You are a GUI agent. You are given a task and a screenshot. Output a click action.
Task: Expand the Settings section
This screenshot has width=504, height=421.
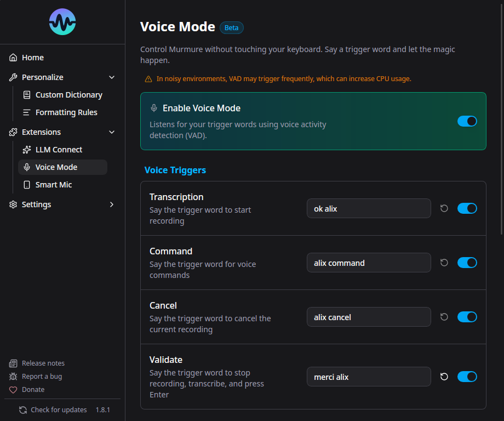click(x=112, y=204)
